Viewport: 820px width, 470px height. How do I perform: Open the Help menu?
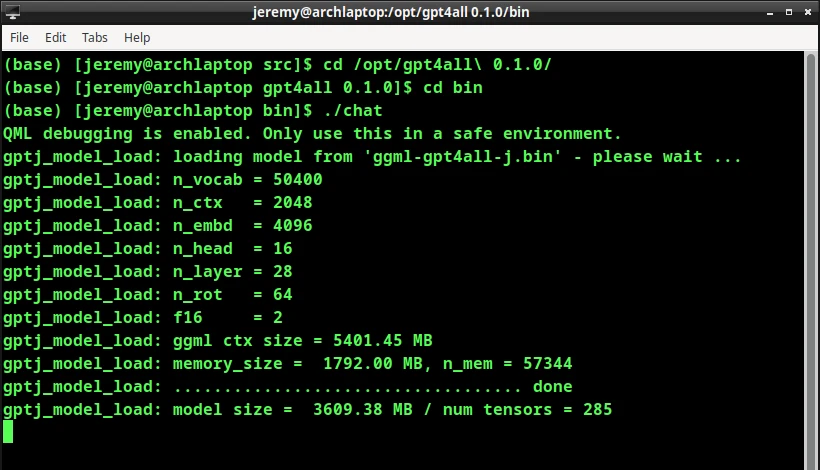pos(137,38)
